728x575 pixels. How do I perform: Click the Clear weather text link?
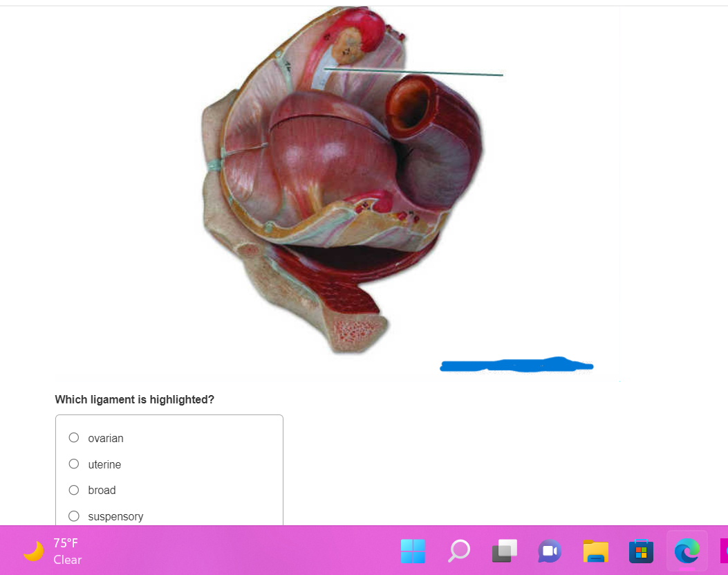tap(67, 560)
